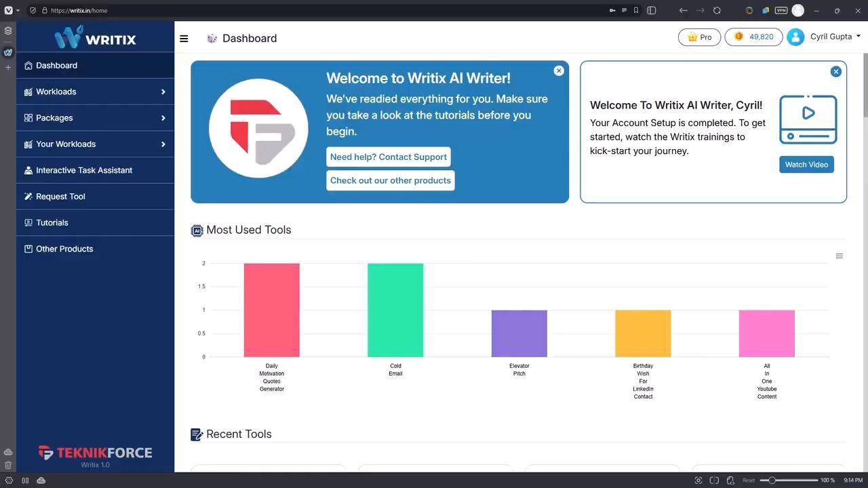Click the purple Elevator Pitch bar
Viewport: 868px width, 488px height.
[x=519, y=333]
